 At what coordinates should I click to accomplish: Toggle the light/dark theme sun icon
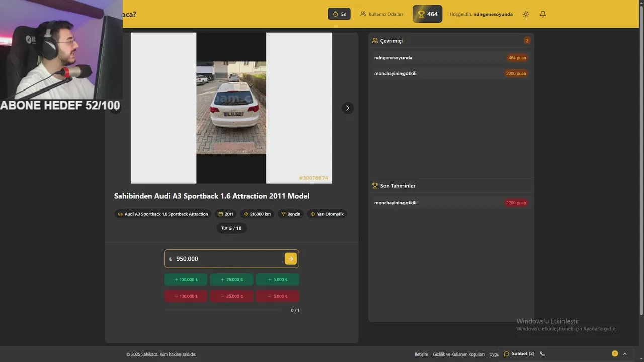coord(526,14)
